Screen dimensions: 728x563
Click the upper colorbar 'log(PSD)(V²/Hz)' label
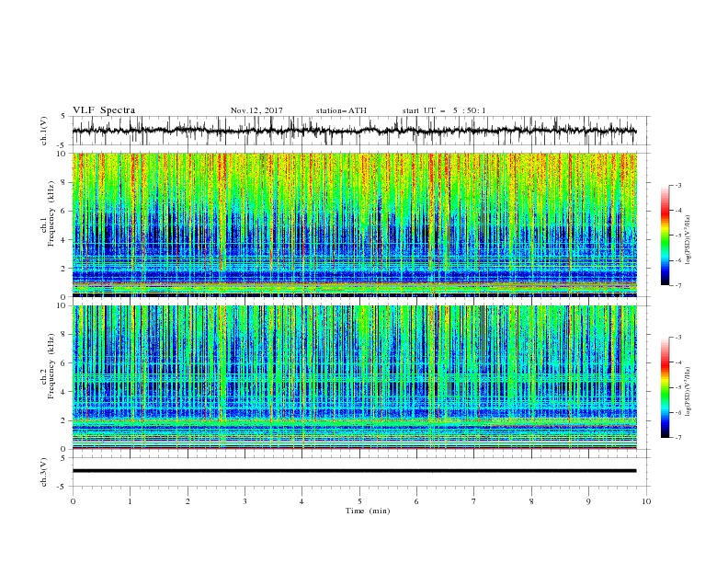coord(688,240)
